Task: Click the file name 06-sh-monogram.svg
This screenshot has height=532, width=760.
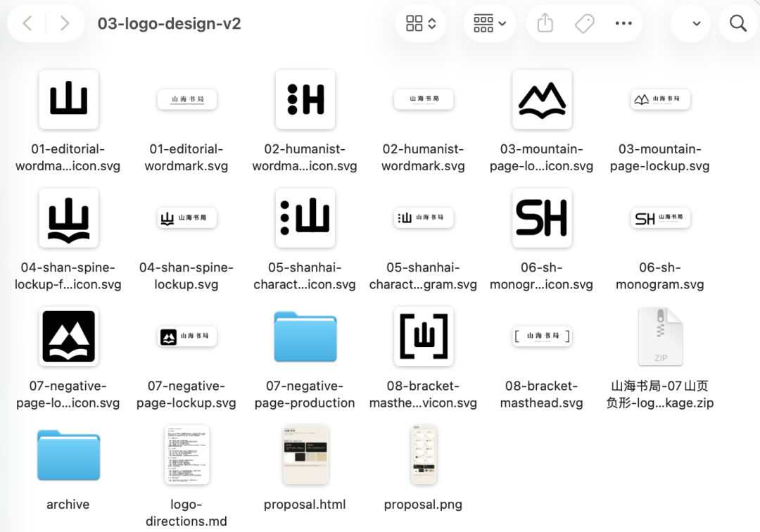Action: click(659, 276)
